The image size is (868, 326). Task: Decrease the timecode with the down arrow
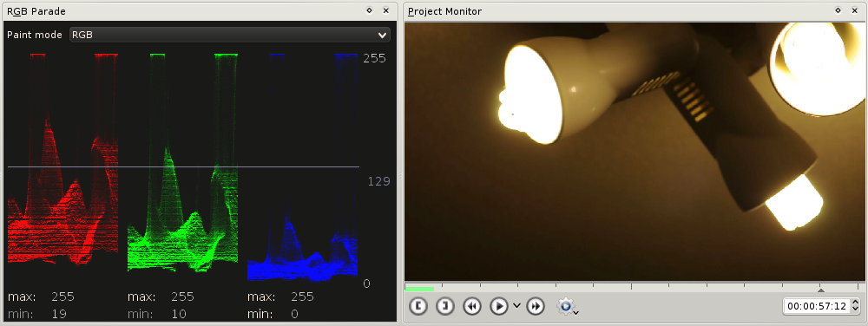[x=855, y=310]
